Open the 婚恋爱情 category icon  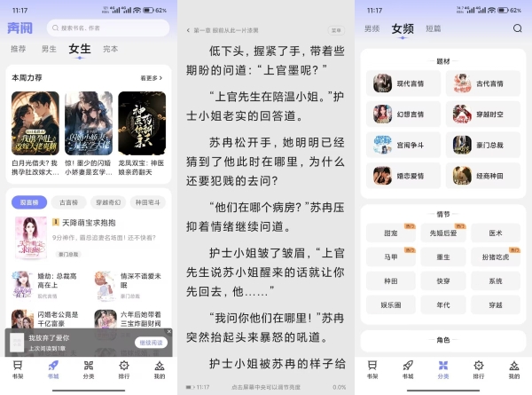382,176
